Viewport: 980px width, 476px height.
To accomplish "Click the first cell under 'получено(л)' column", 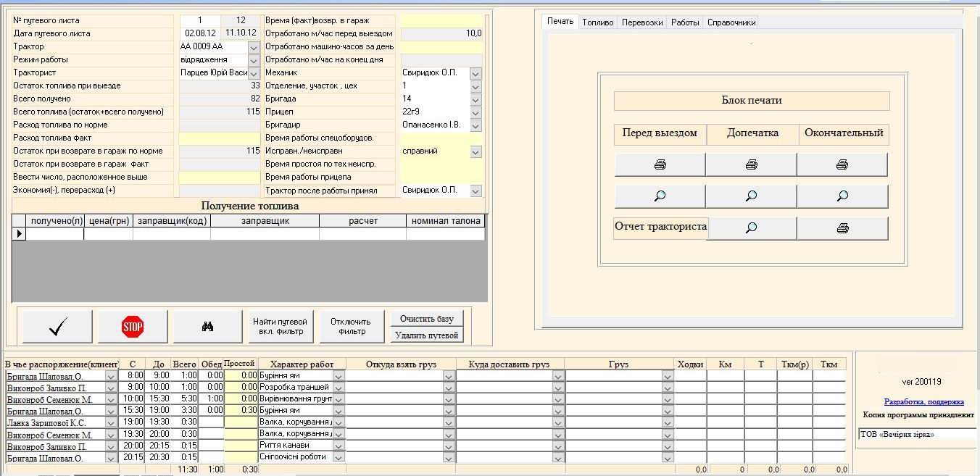I will (55, 234).
